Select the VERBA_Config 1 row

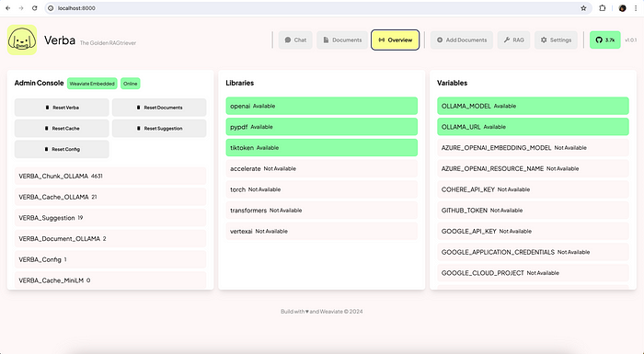(110, 259)
